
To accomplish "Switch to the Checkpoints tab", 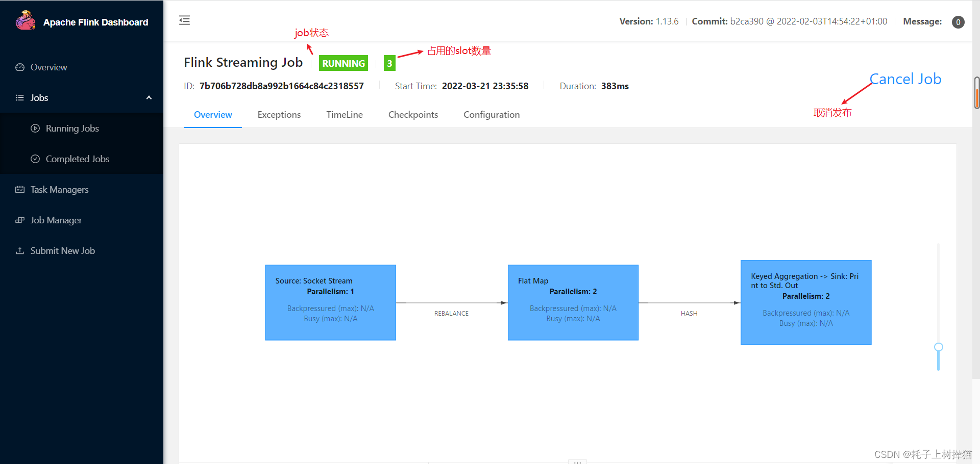I will point(413,115).
